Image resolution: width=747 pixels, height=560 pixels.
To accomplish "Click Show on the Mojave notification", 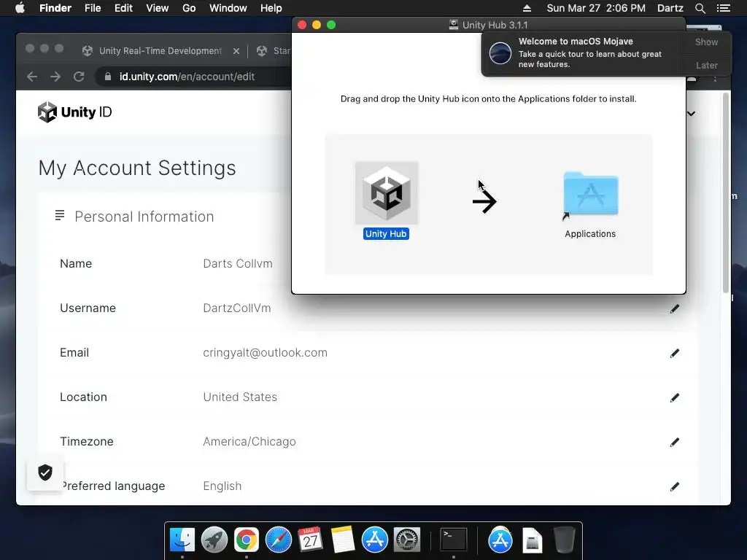I will [706, 42].
